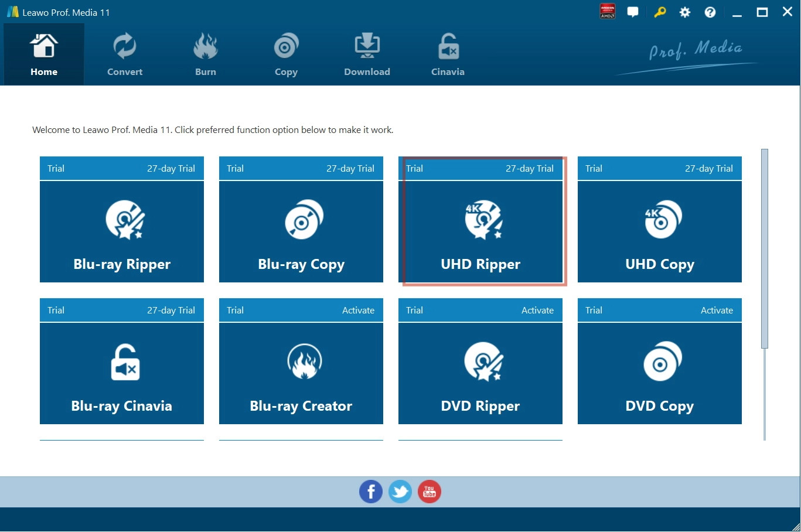This screenshot has height=532, width=801.
Task: Open the Blu-ray Creator tool
Action: 301,373
